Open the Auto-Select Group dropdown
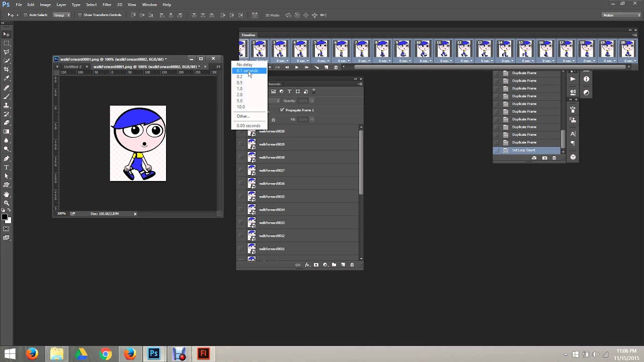 pyautogui.click(x=62, y=15)
